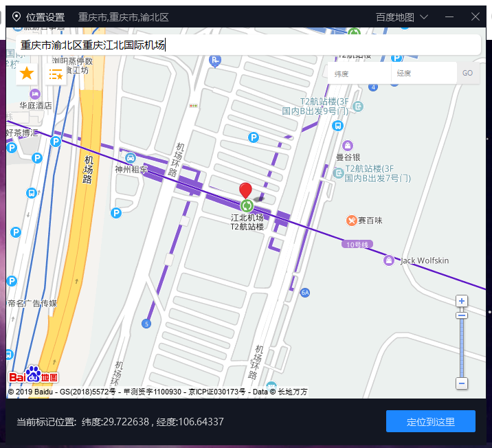Zoom out with the minus button
The width and height of the screenshot is (492, 448).
[x=462, y=383]
